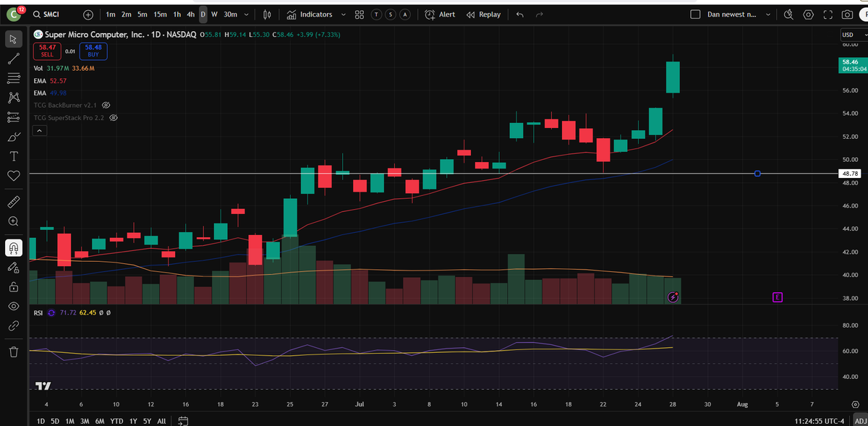Open chart settings hexagon icon

coord(808,14)
